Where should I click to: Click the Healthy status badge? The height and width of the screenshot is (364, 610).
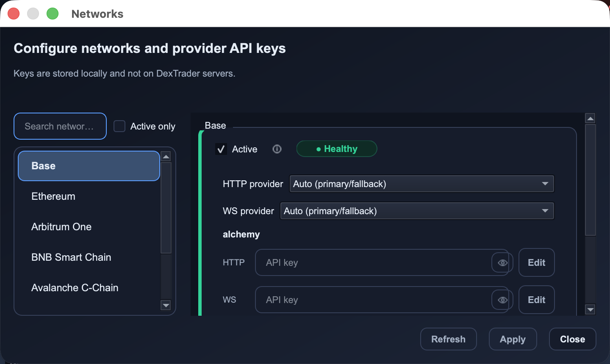pos(336,149)
